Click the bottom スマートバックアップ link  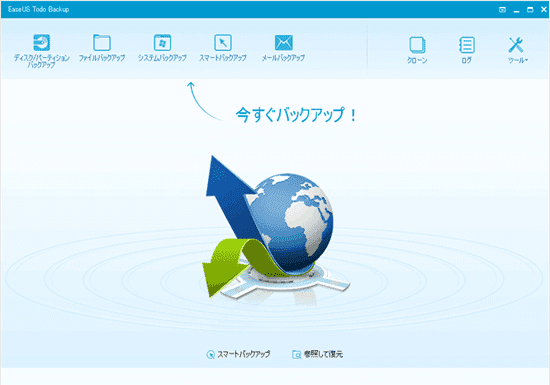pyautogui.click(x=238, y=354)
